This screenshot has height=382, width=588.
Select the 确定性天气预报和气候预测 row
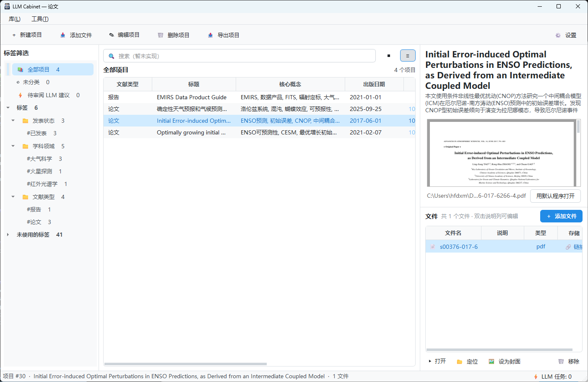[x=259, y=109]
